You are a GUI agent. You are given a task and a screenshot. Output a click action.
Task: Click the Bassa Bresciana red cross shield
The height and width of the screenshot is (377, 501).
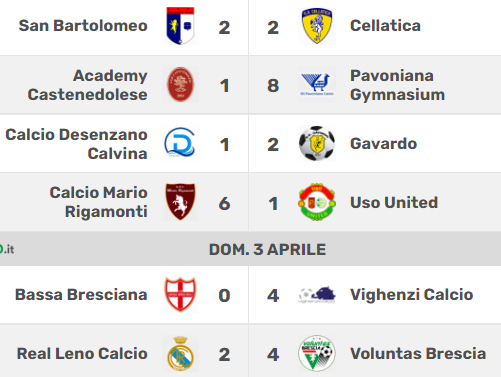[x=180, y=295]
